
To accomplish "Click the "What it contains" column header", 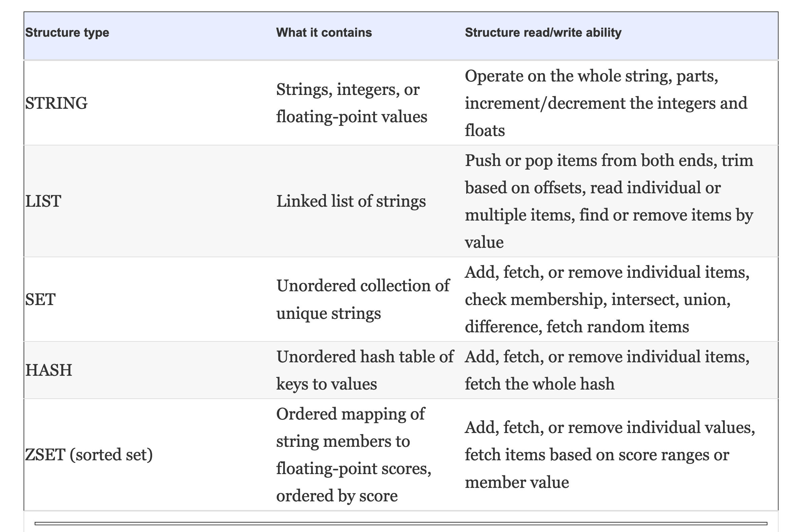I will click(324, 33).
